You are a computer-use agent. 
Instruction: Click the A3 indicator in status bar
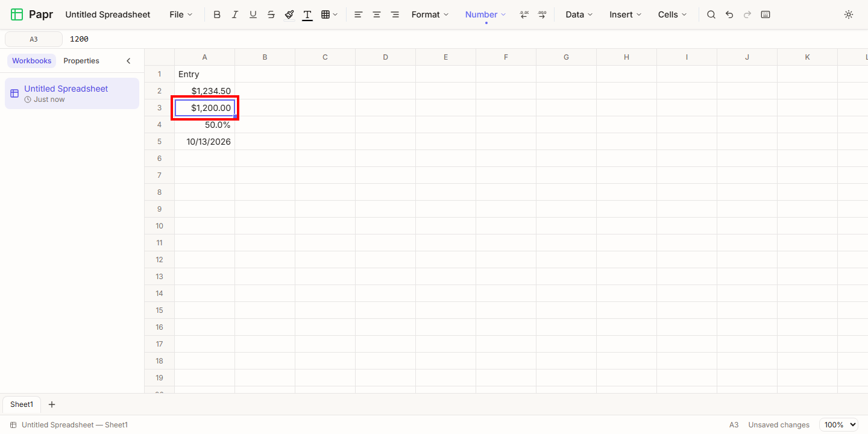(x=734, y=425)
